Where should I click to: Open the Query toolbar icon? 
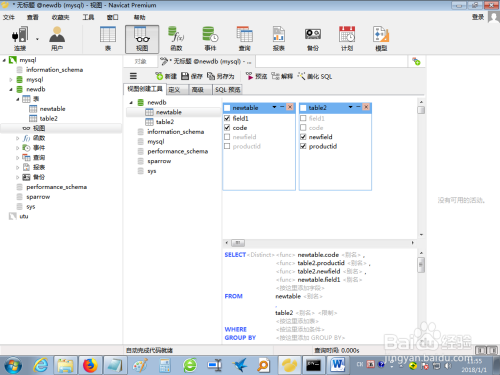tap(245, 39)
